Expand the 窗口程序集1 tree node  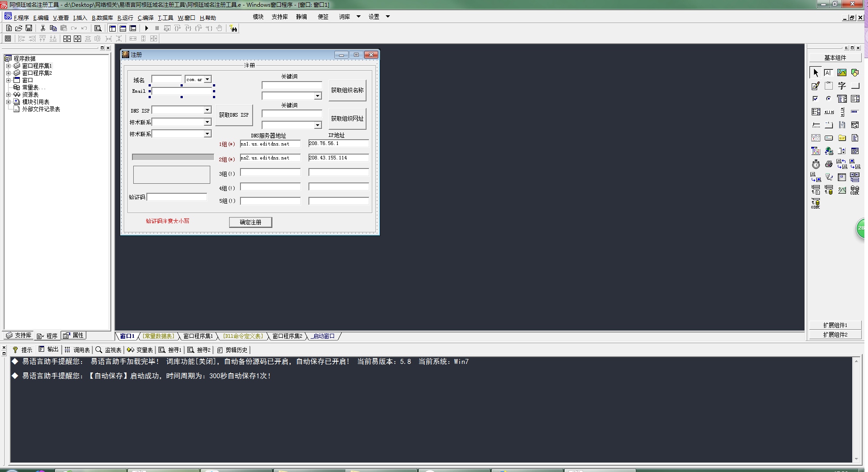point(8,66)
